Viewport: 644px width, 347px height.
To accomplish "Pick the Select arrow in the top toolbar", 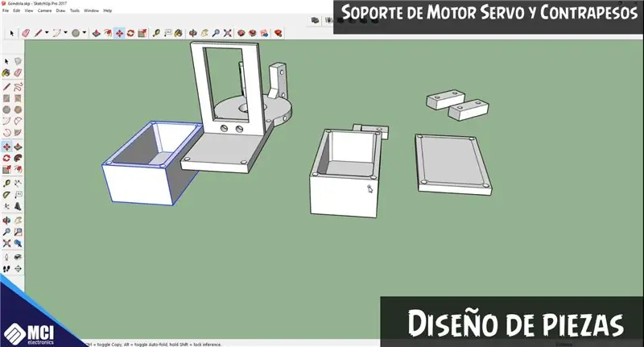I will pos(12,33).
